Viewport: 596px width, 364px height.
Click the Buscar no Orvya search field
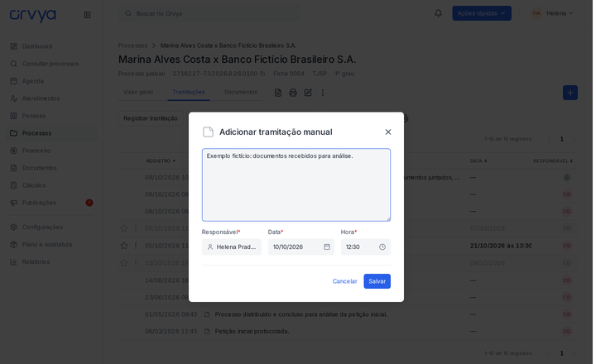209,13
